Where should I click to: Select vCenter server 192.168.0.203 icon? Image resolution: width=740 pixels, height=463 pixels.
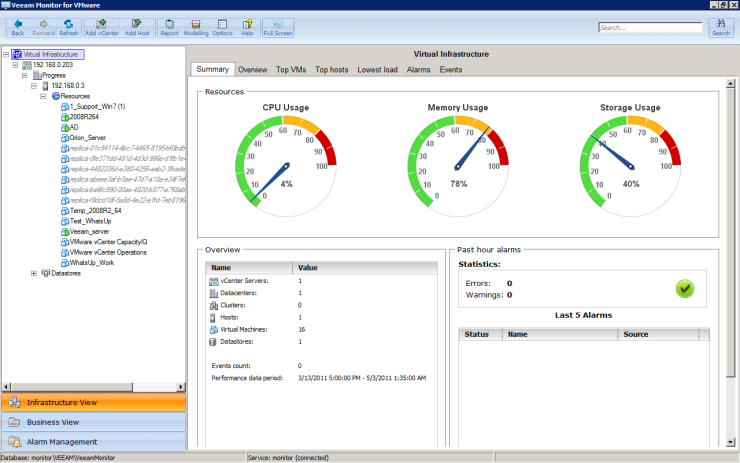27,65
